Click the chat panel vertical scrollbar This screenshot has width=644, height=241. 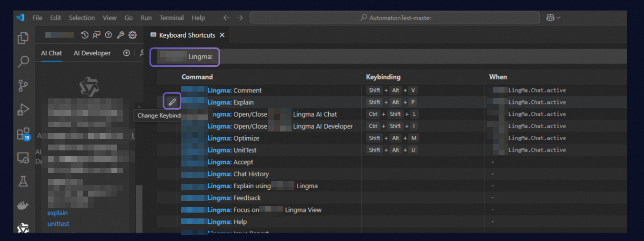click(139, 209)
